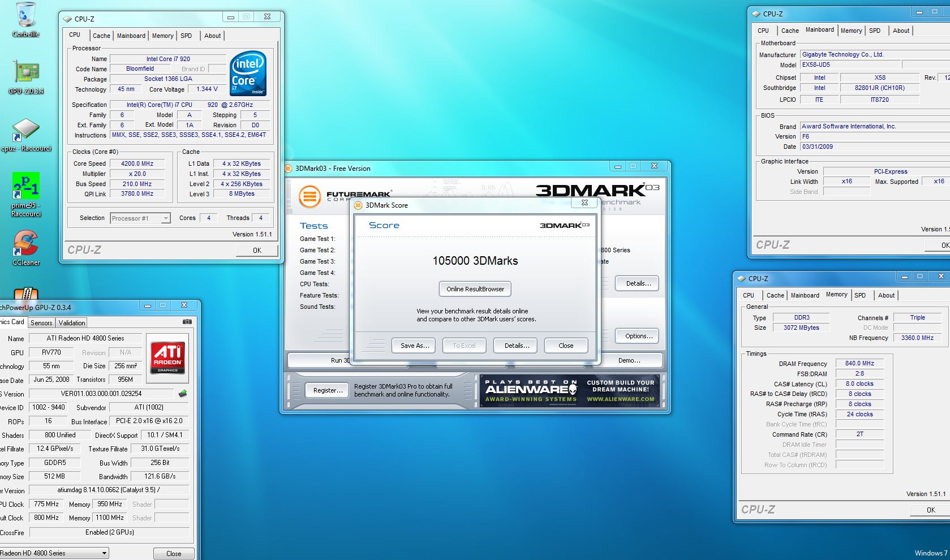Click the DRAM Frequency 840.0 MHz field

click(x=859, y=364)
